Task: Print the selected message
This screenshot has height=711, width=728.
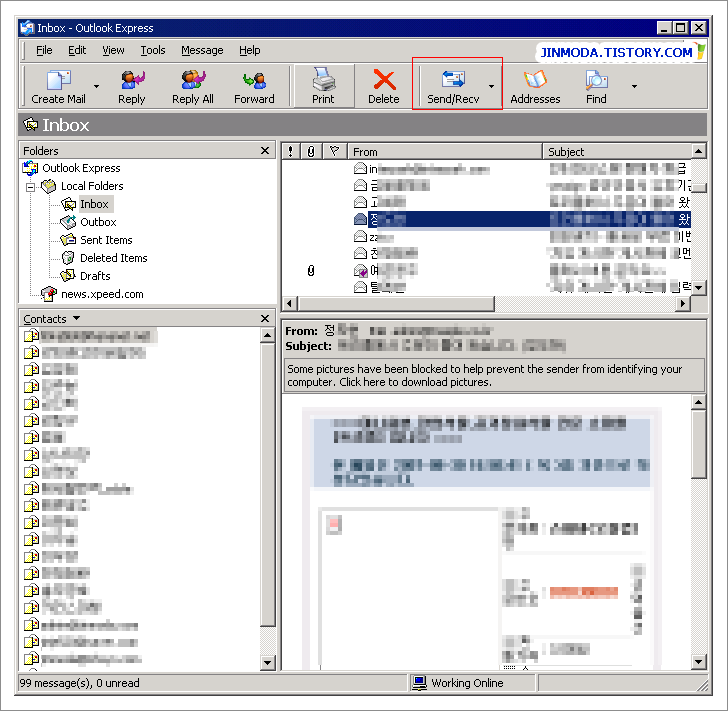Action: pos(323,86)
